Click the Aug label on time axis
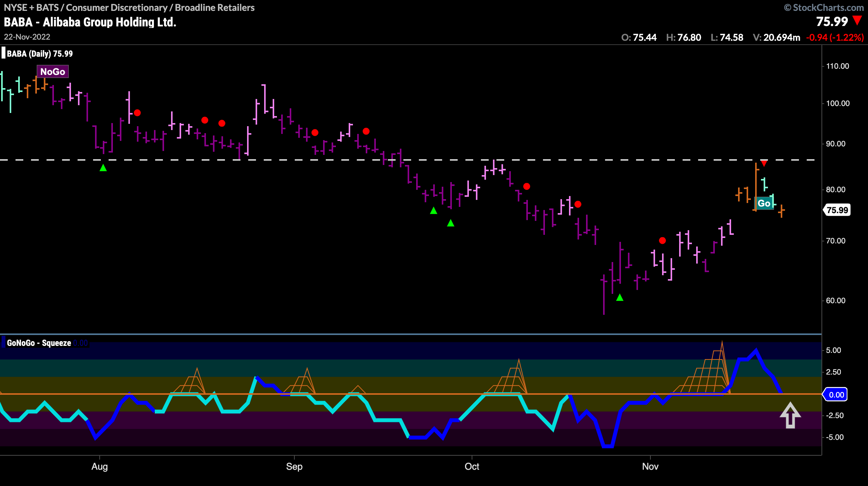The width and height of the screenshot is (868, 486). pyautogui.click(x=100, y=467)
